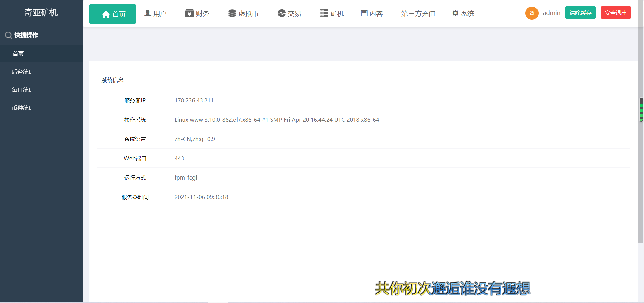Go to 币种统计 in the sidebar
Viewport: 644px width, 303px height.
pyautogui.click(x=23, y=108)
